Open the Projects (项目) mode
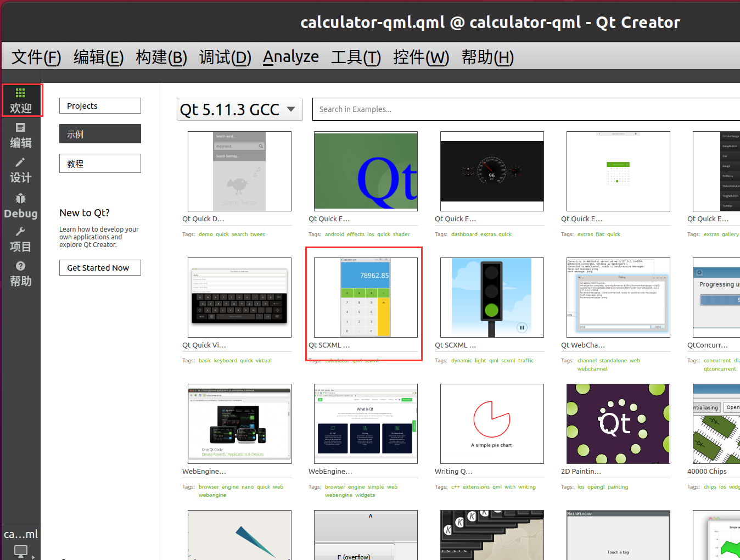 tap(21, 239)
